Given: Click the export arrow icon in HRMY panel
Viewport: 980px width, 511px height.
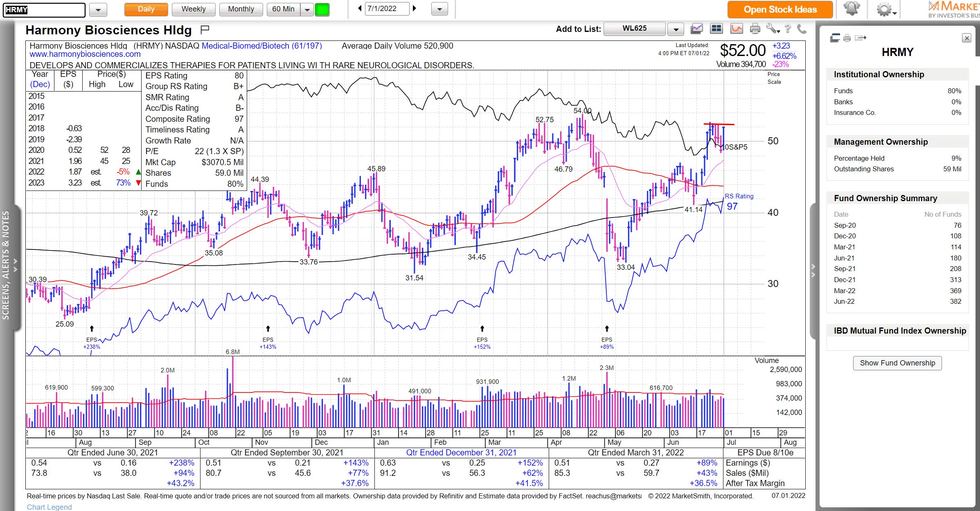Looking at the screenshot, I should coord(861,38).
